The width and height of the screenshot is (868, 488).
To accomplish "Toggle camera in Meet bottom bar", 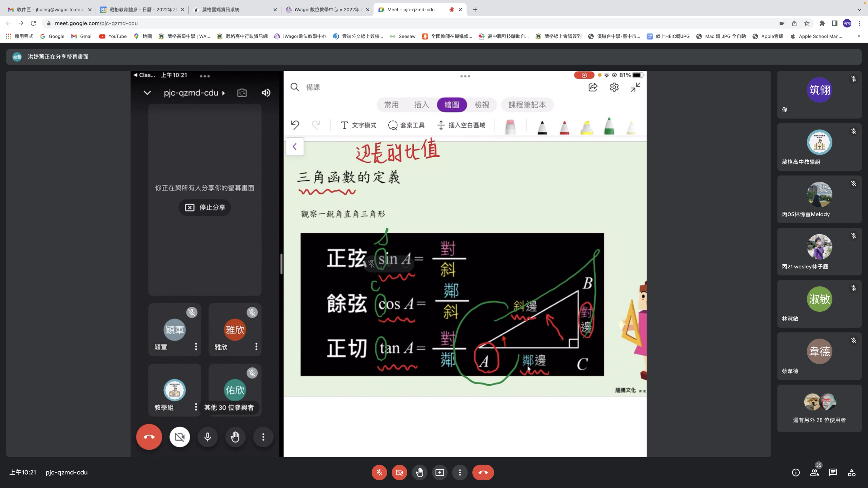I will tap(399, 472).
